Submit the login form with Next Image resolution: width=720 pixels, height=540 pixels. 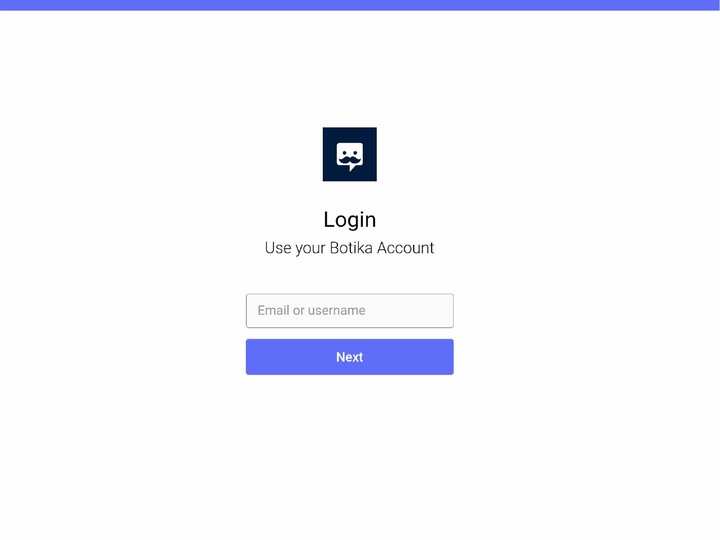(x=349, y=357)
